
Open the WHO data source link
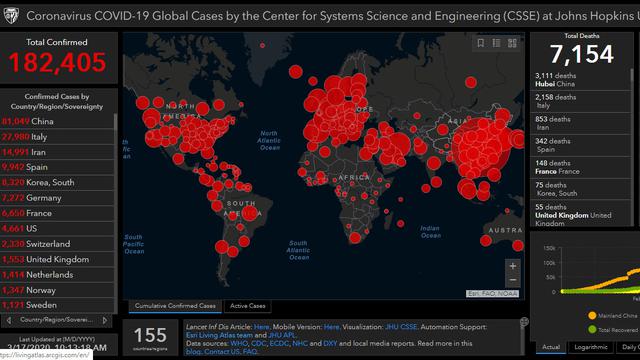[239, 343]
